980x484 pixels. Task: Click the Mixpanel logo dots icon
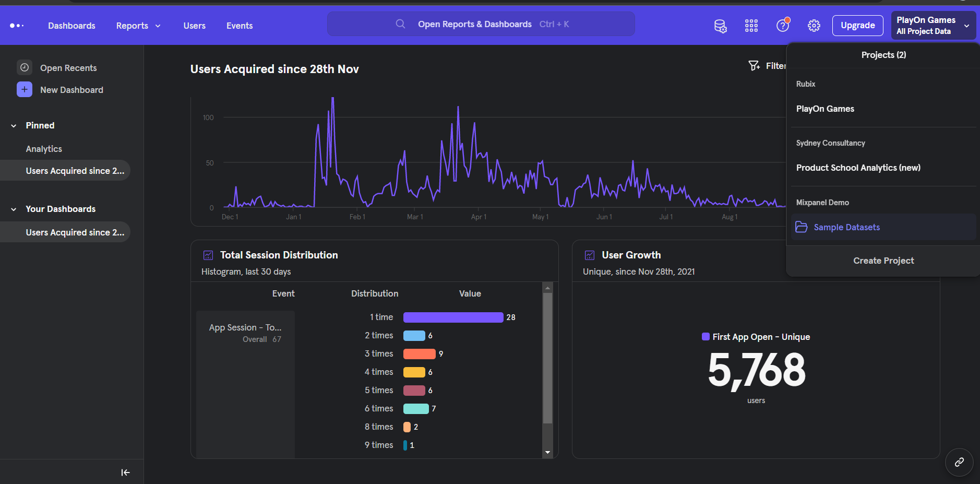[18, 25]
